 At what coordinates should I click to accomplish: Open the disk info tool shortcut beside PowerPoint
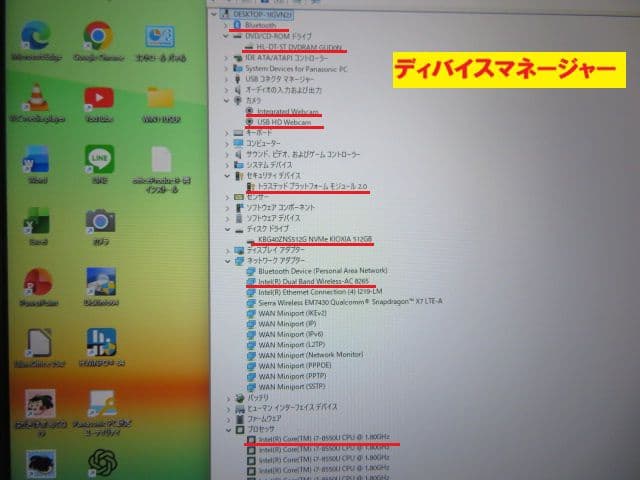coord(101,282)
